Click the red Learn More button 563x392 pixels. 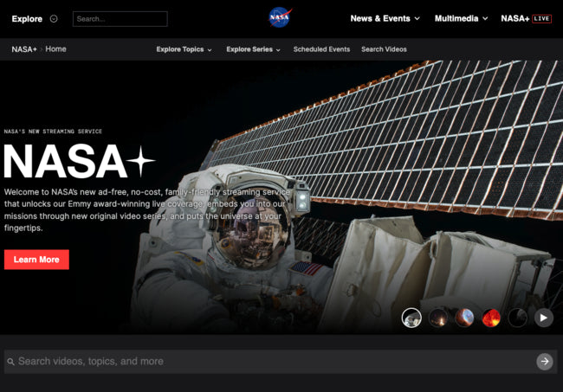(36, 260)
